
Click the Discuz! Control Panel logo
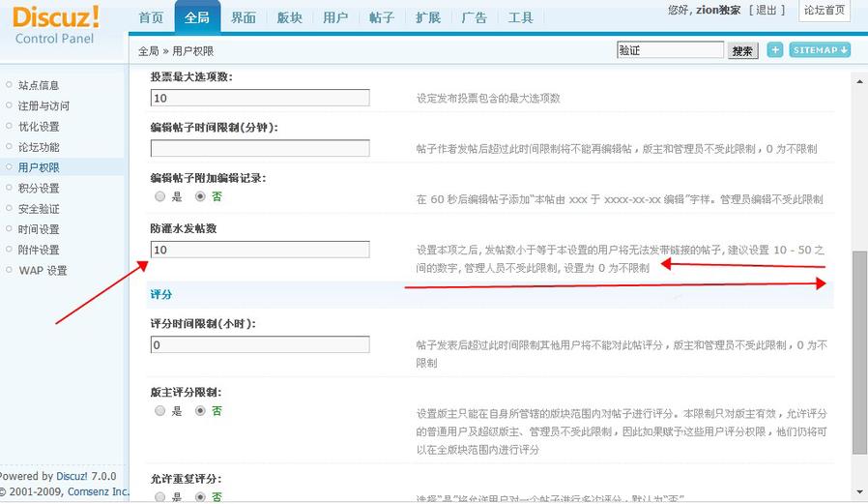tap(56, 24)
